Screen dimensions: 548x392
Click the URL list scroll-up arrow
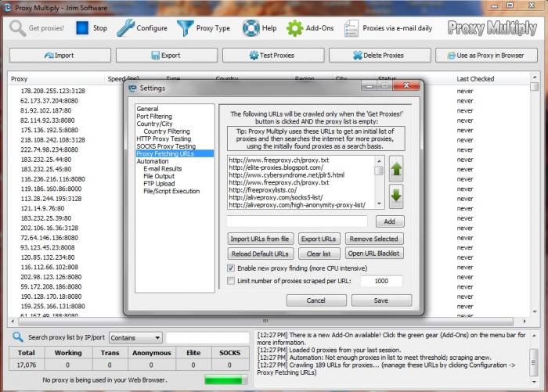click(x=379, y=160)
